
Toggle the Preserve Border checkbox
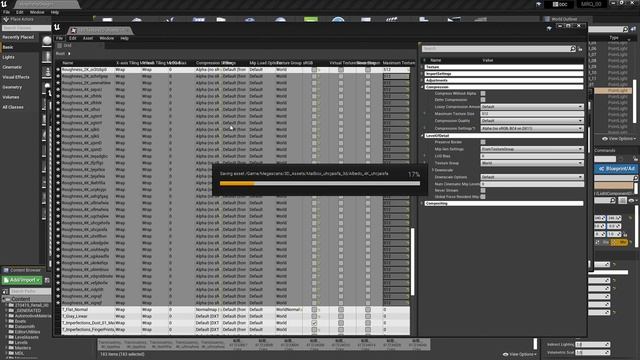[483, 142]
